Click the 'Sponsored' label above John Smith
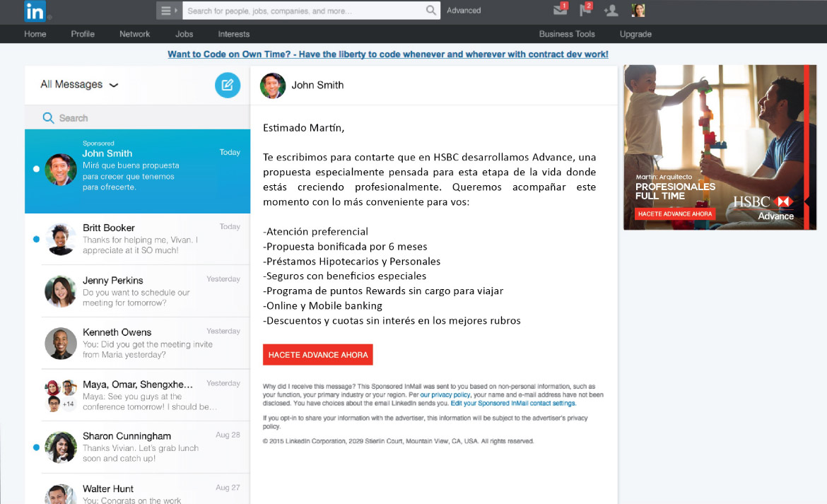This screenshot has height=504, width=827. pyautogui.click(x=98, y=143)
